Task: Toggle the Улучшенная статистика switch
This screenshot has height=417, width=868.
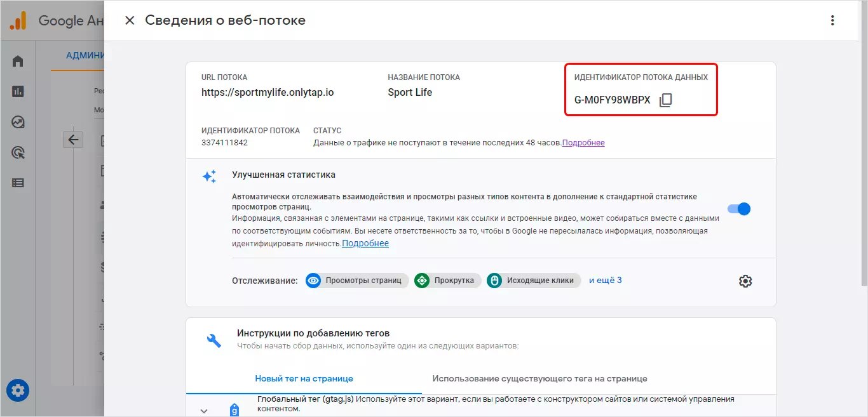Action: point(740,209)
